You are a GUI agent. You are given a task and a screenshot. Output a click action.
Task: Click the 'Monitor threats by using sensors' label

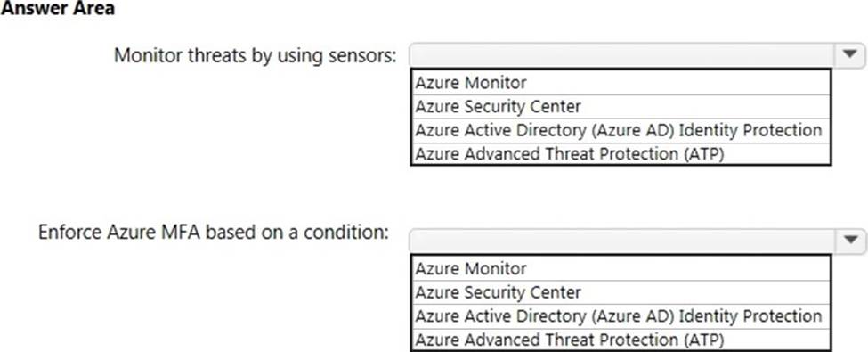256,55
